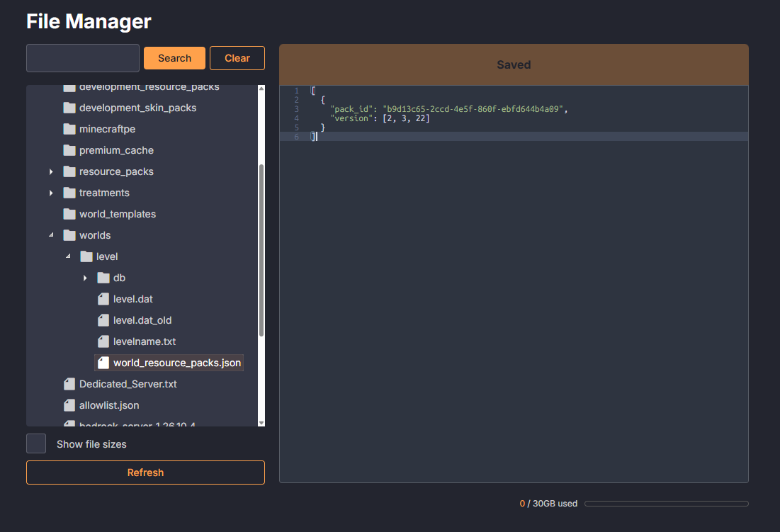The height and width of the screenshot is (532, 780).
Task: Click the premium_cache folder icon
Action: point(69,150)
